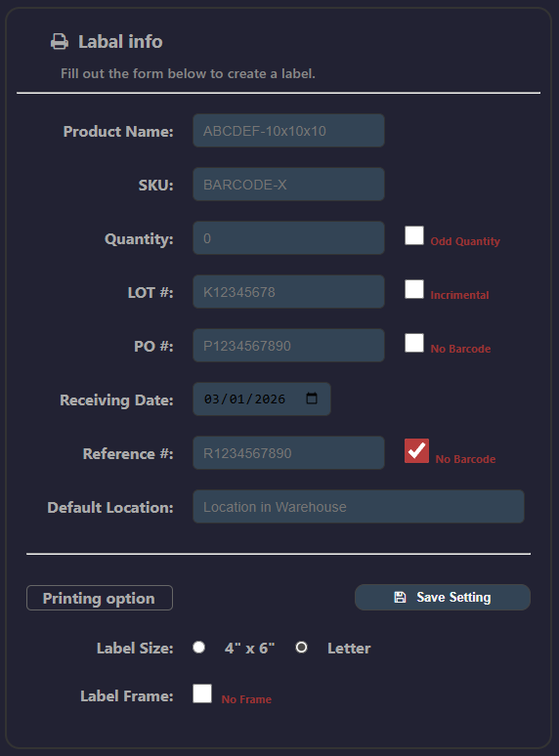The height and width of the screenshot is (756, 559).
Task: Select the Quantity input box
Action: [289, 238]
